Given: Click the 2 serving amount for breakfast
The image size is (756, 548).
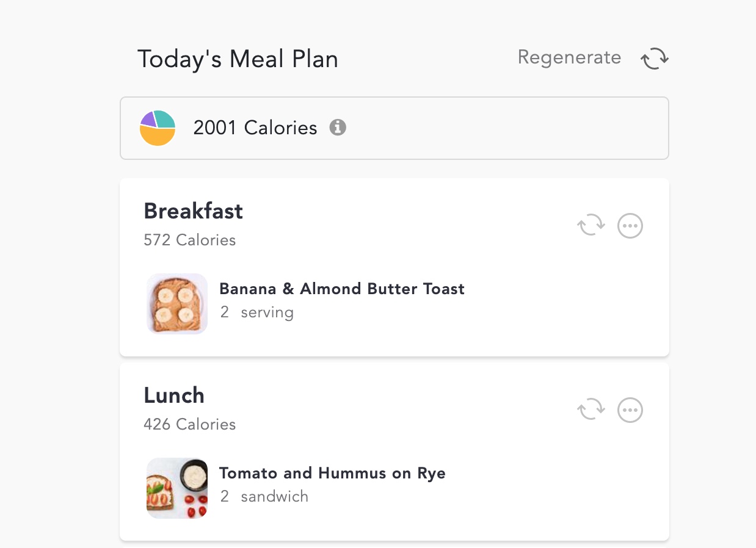Looking at the screenshot, I should point(257,312).
